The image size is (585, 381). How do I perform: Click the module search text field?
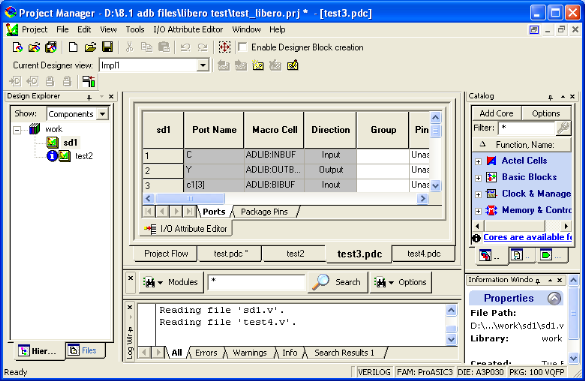[x=256, y=282]
